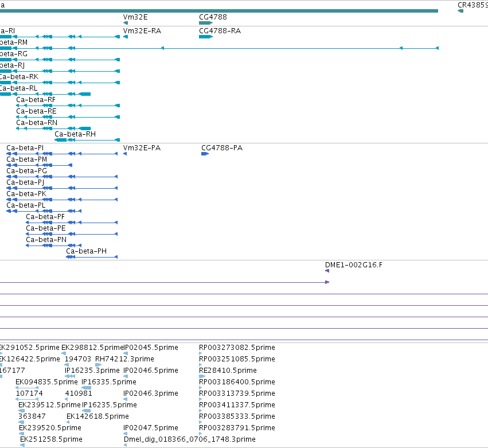488x448 pixels.
Task: Click the CG4788-PA protein glyph
Action: coord(205,154)
